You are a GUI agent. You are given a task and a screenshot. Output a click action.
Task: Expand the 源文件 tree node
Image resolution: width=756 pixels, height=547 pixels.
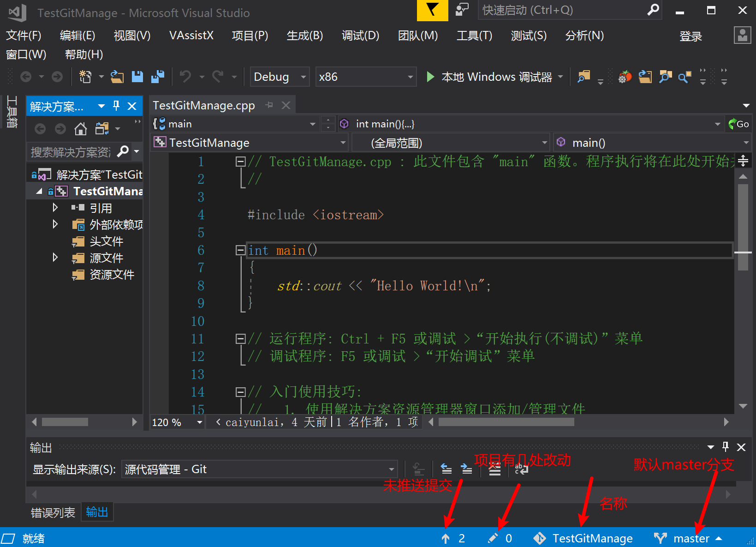point(55,258)
